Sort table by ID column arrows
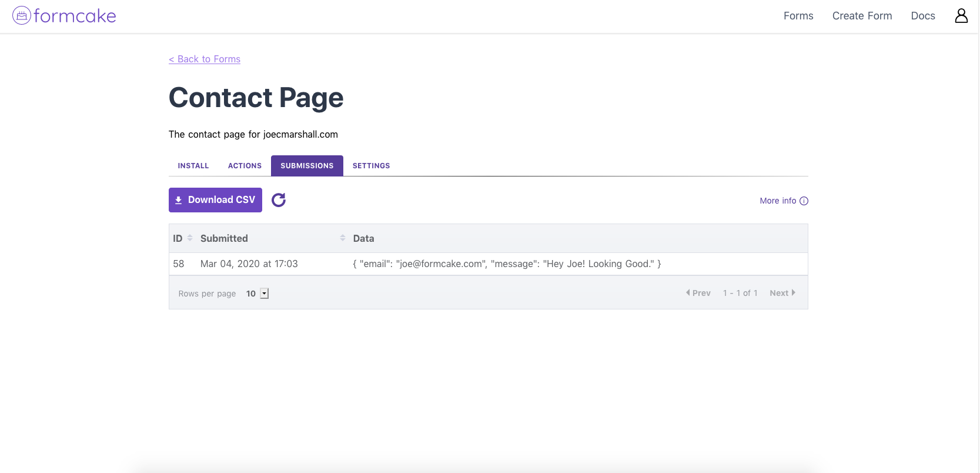Screen dimensions: 980x473 pyautogui.click(x=190, y=238)
